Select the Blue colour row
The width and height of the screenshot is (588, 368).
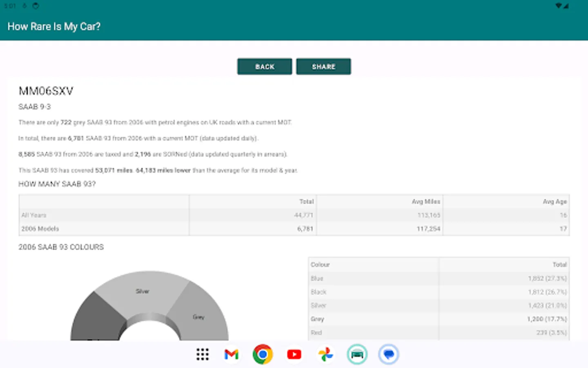[x=438, y=278]
